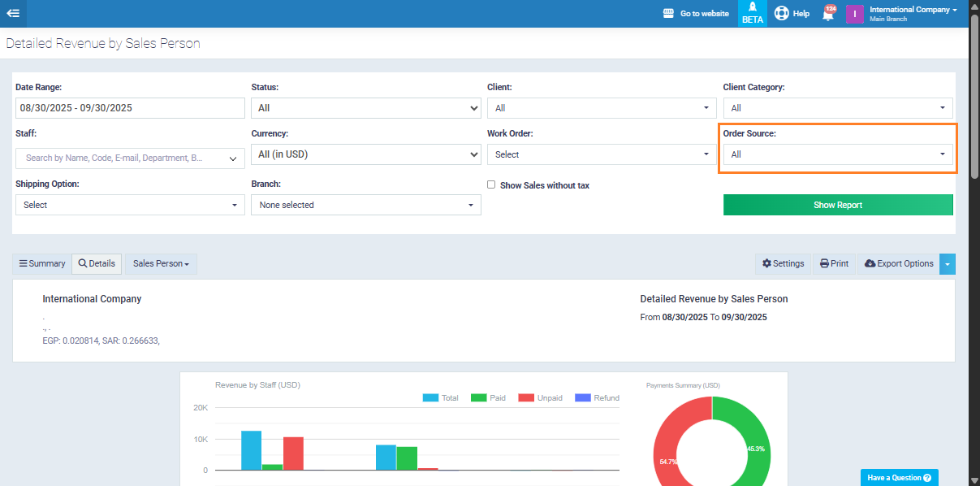Viewport: 980px width, 486px height.
Task: Switch to the Summary tab
Action: (42, 263)
